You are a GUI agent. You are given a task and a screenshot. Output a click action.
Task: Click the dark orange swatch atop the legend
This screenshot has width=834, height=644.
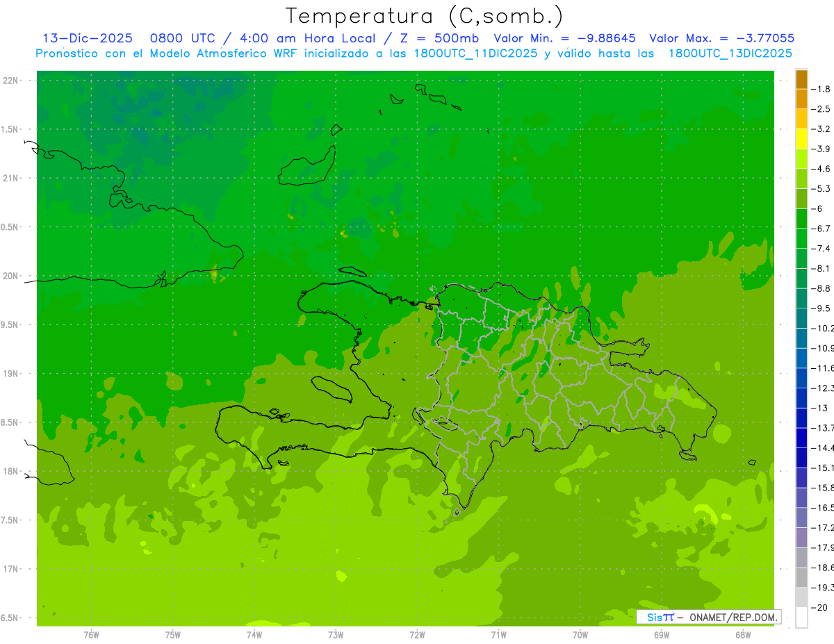tap(801, 79)
